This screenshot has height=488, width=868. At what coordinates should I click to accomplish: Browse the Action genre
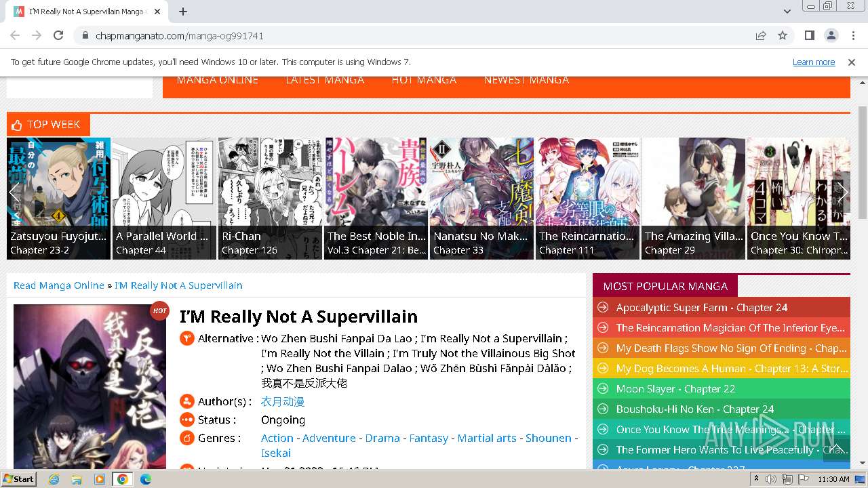[277, 438]
